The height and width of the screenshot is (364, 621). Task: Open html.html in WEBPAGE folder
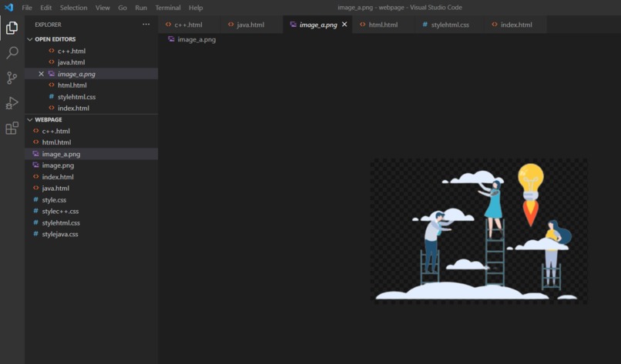pyautogui.click(x=92, y=142)
